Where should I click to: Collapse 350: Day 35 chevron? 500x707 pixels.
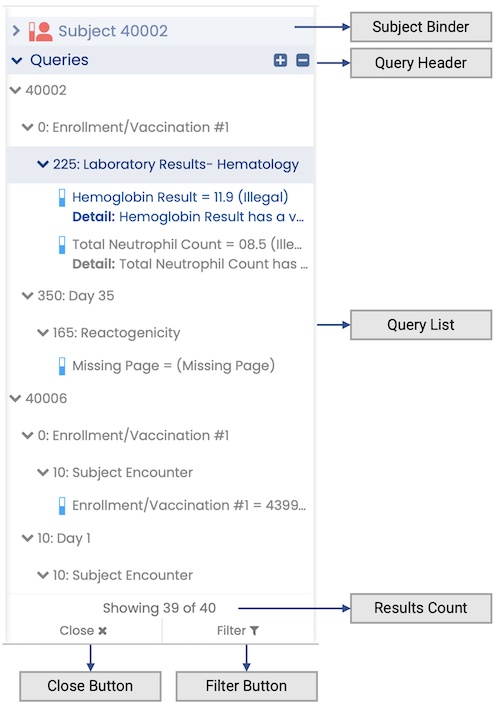(28, 296)
